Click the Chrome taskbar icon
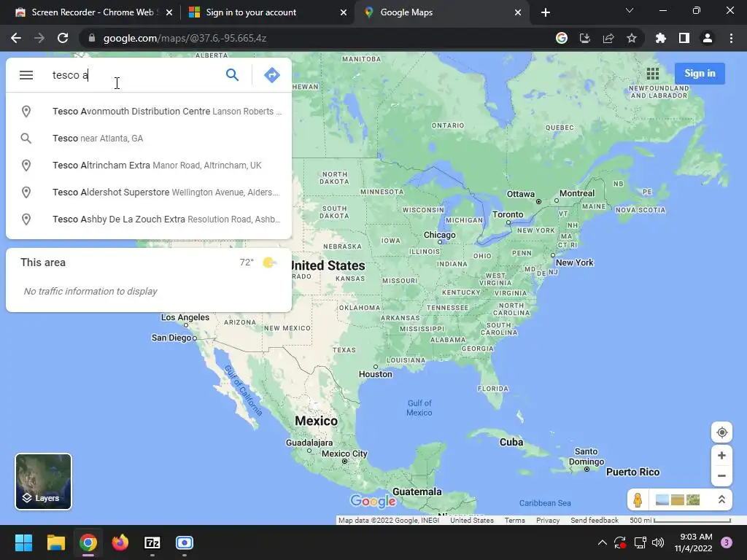The image size is (747, 560). coord(88,542)
